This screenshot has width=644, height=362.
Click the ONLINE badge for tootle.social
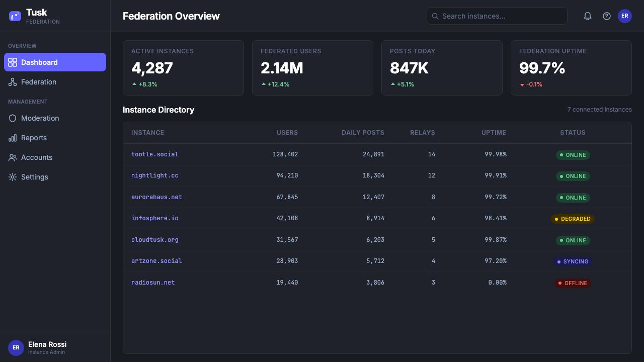[573, 155]
